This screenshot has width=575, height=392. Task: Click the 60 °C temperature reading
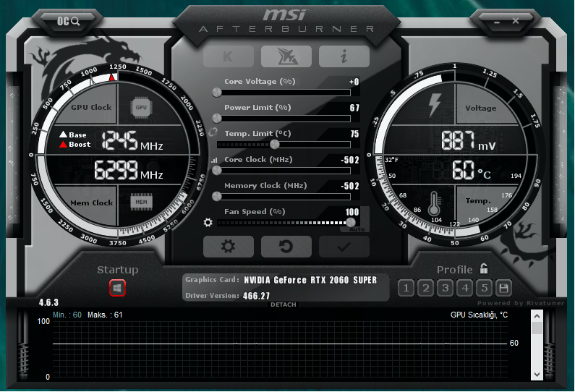tap(472, 170)
